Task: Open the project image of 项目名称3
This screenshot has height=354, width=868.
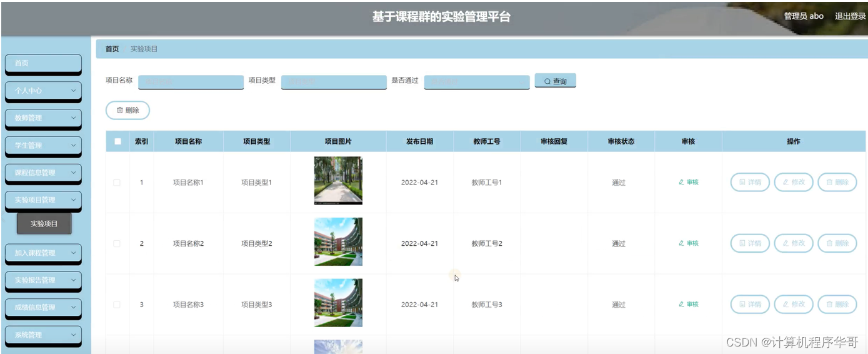Action: pyautogui.click(x=338, y=303)
